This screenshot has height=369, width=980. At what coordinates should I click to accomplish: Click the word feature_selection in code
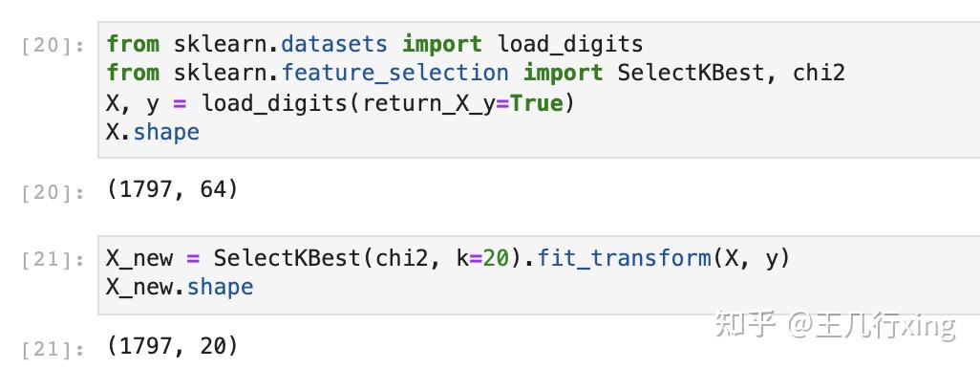point(394,74)
